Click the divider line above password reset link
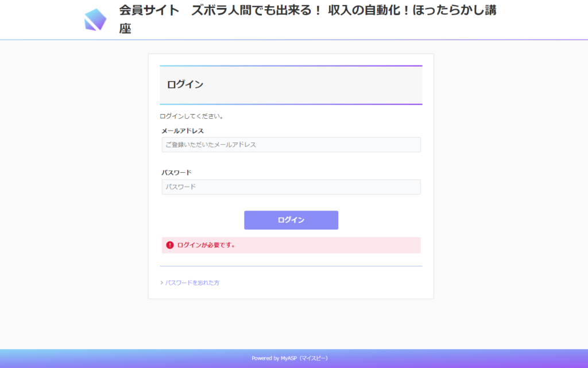The width and height of the screenshot is (588, 368). click(x=291, y=266)
